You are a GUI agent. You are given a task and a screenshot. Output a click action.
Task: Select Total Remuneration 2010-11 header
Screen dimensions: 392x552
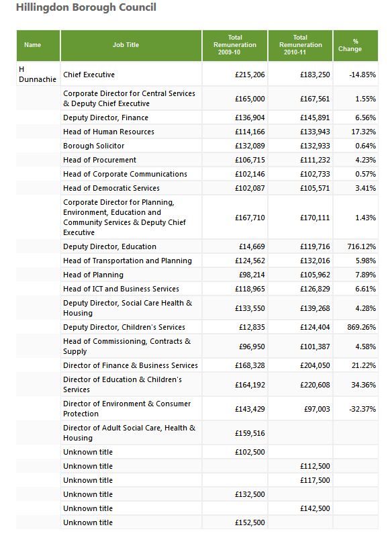pyautogui.click(x=300, y=46)
